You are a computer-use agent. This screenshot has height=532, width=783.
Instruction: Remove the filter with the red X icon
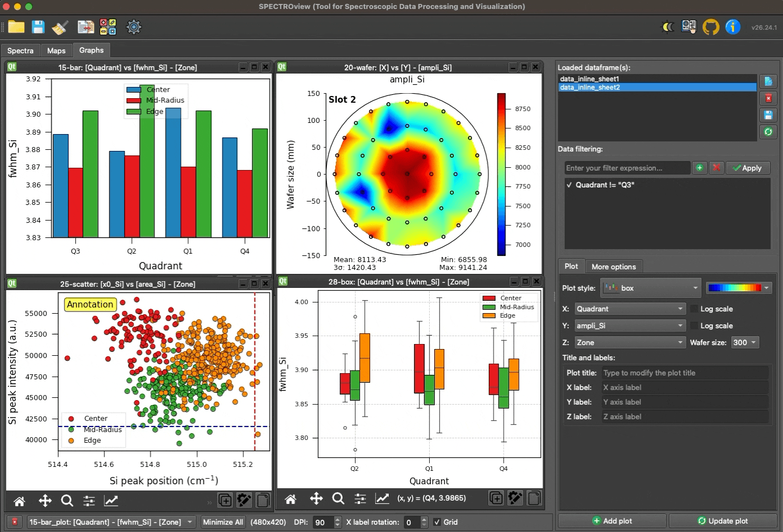point(716,168)
